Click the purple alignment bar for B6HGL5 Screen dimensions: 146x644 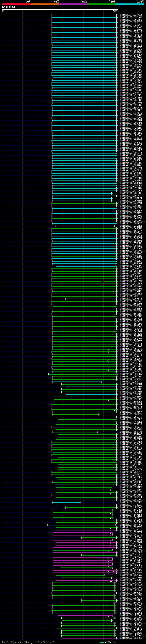click(x=84, y=593)
